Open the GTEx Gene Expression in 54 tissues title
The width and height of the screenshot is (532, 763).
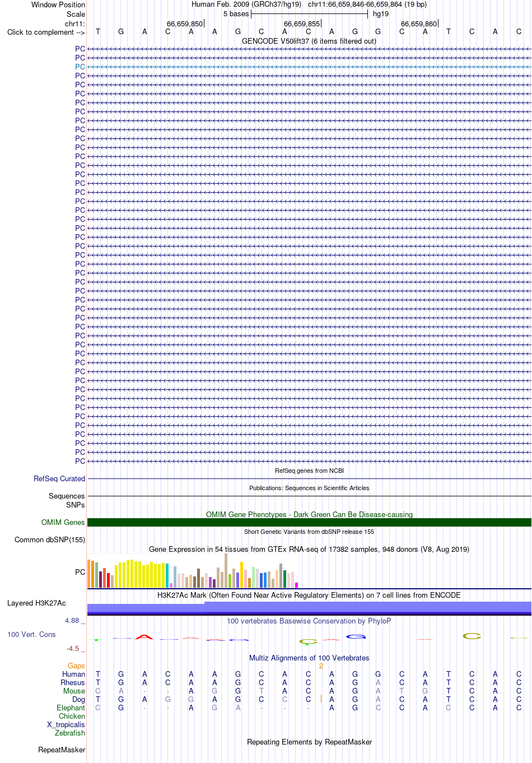point(309,549)
